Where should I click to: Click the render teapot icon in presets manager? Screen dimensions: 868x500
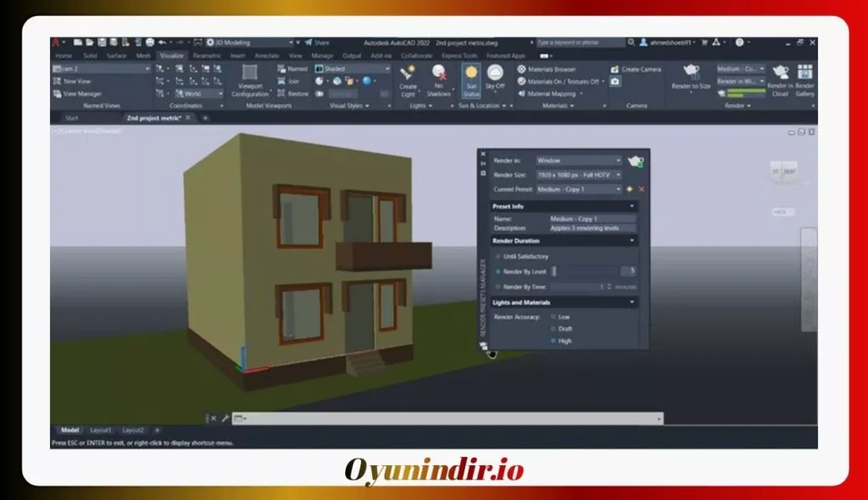[636, 161]
